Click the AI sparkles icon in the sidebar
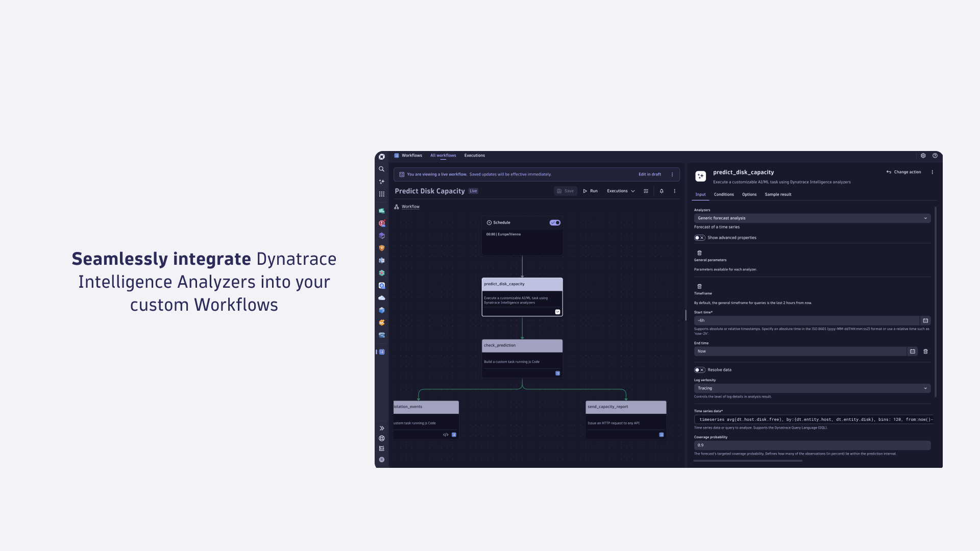This screenshot has width=980, height=551. 381,181
